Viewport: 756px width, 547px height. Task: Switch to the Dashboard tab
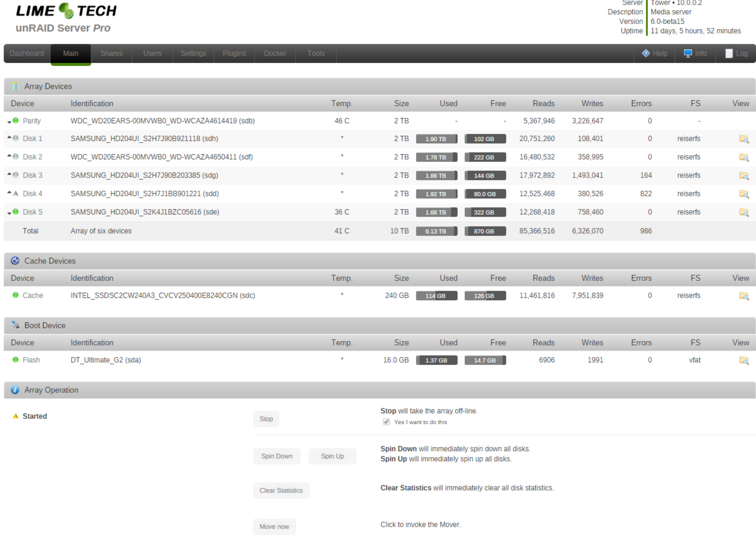tap(27, 53)
